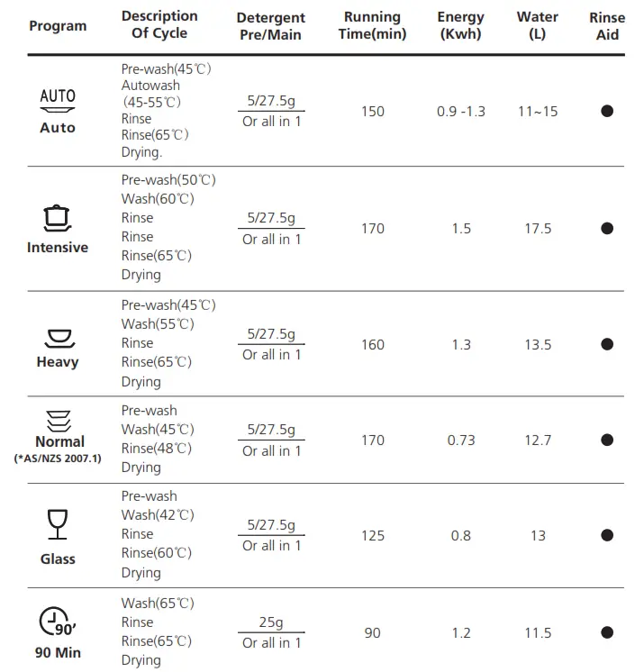The image size is (644, 672).
Task: Select the Intensive pot icon
Action: tap(58, 217)
